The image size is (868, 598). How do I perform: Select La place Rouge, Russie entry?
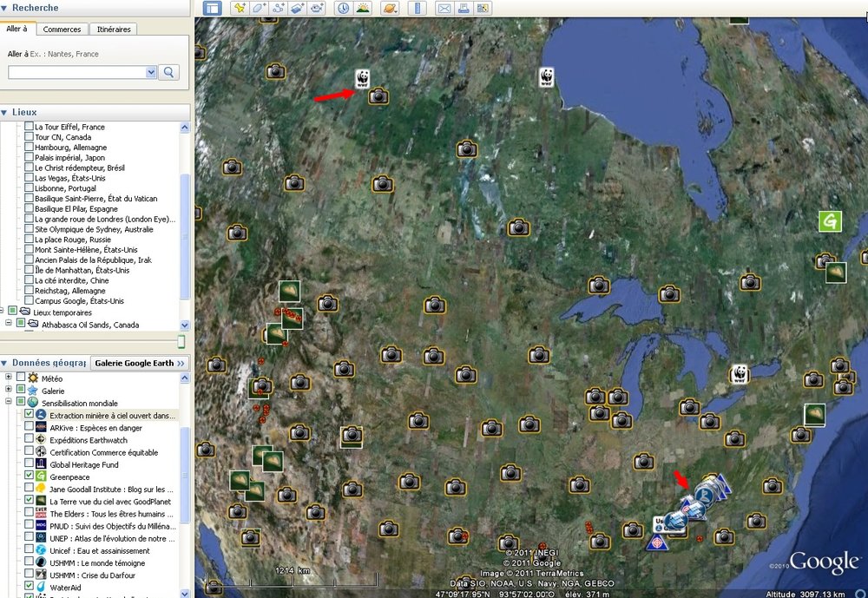pyautogui.click(x=73, y=240)
